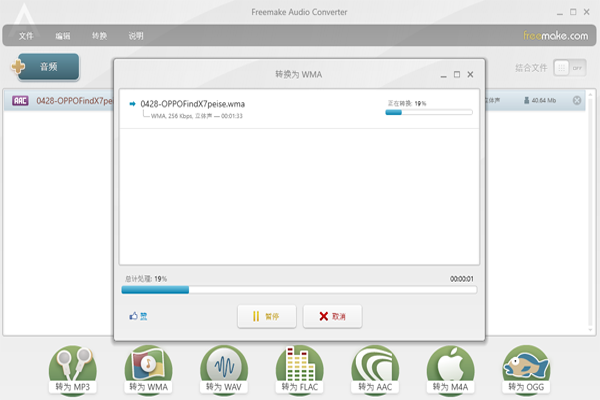This screenshot has width=600, height=400.
Task: Click the blue arrow icon beside the wma file
Action: pos(132,104)
